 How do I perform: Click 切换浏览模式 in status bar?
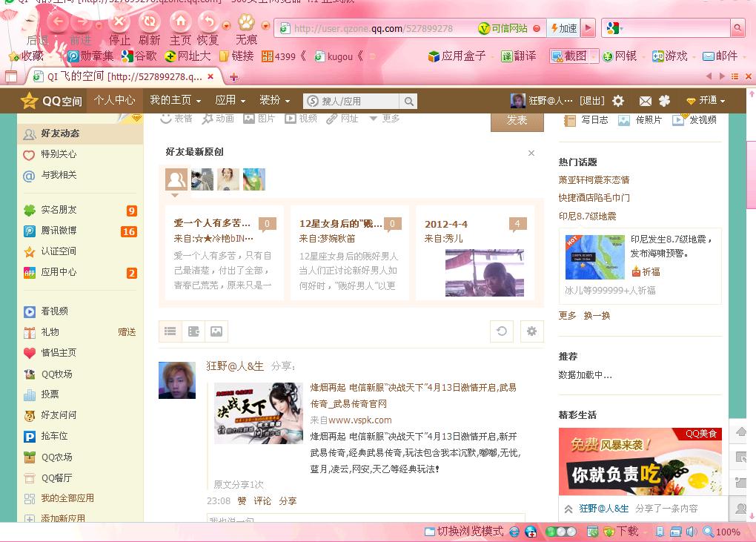click(464, 532)
